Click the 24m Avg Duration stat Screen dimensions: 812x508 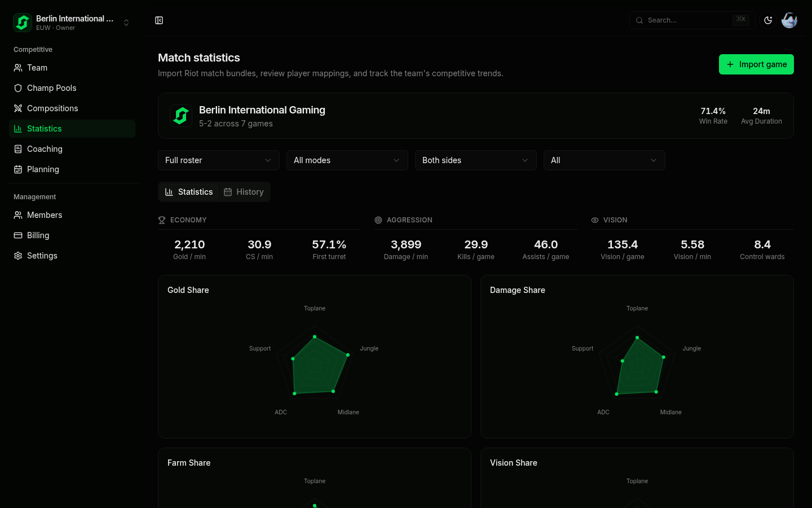click(761, 116)
